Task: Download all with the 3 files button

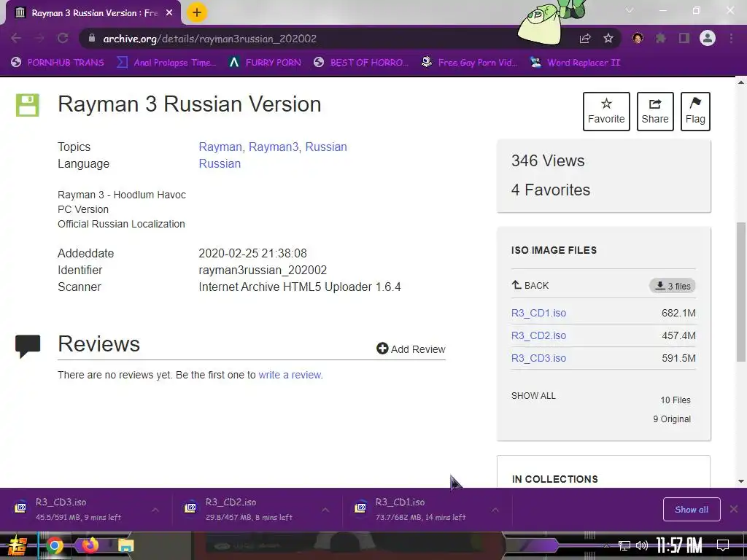Action: 672,286
